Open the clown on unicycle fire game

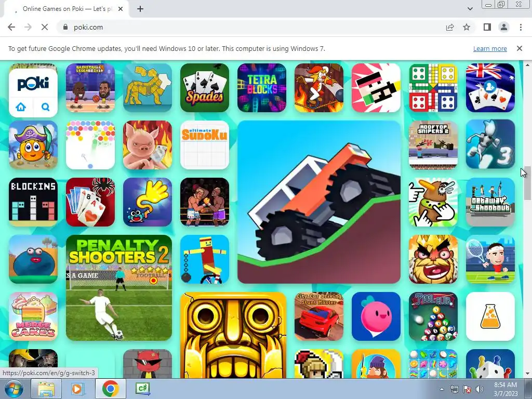[x=319, y=87]
